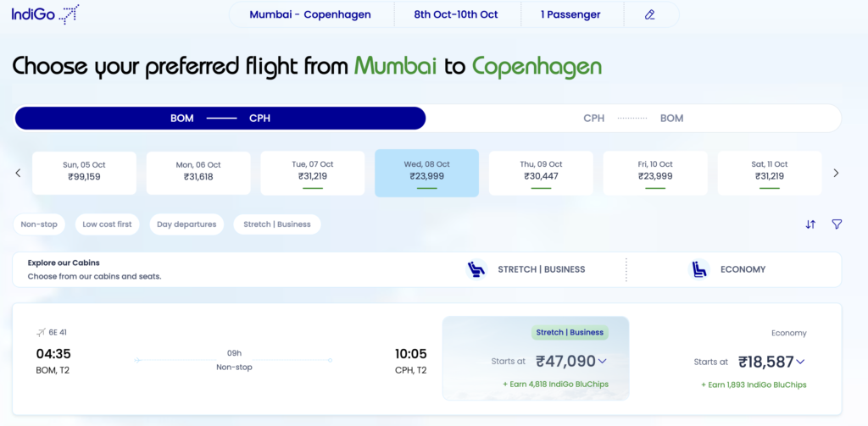Toggle the Stretch | Business filter chip

tap(277, 224)
